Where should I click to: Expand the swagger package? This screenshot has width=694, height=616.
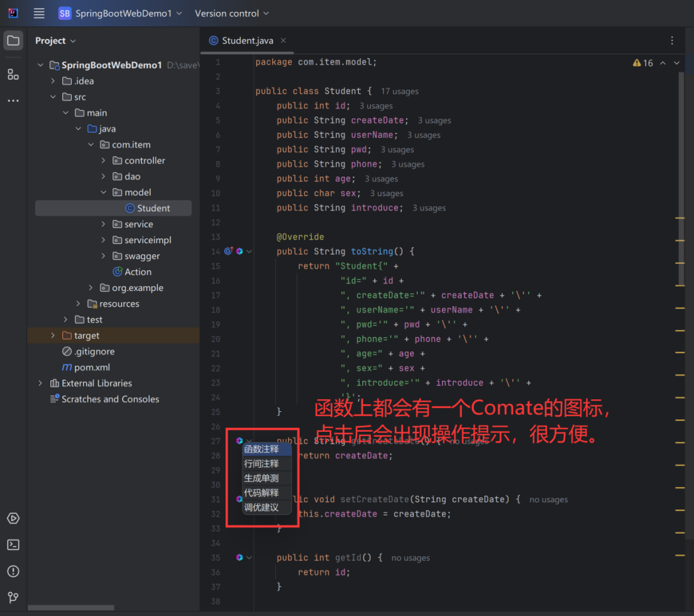(x=103, y=256)
